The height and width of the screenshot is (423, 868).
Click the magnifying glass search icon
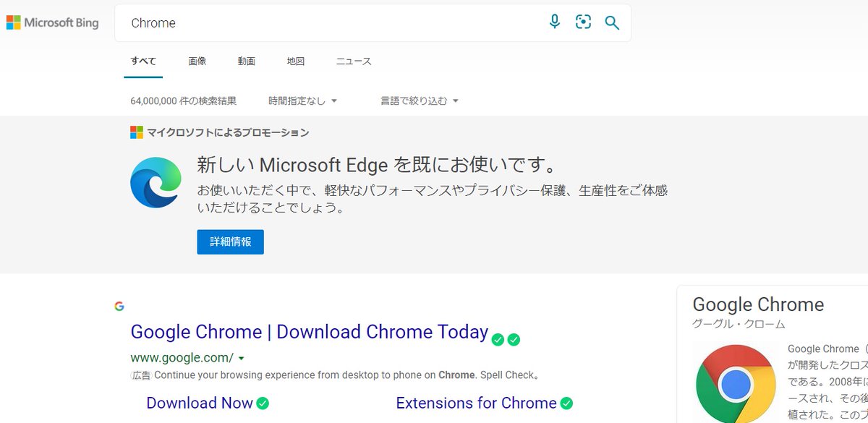pyautogui.click(x=612, y=23)
